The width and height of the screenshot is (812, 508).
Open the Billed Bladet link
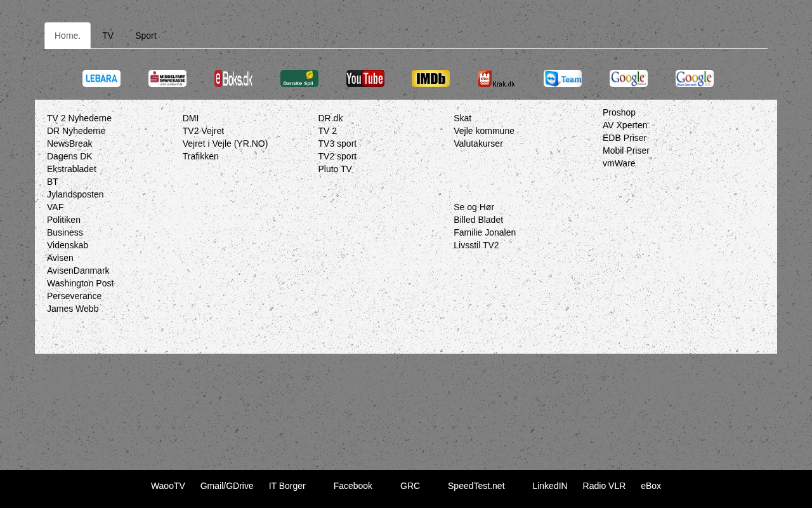pyautogui.click(x=478, y=220)
